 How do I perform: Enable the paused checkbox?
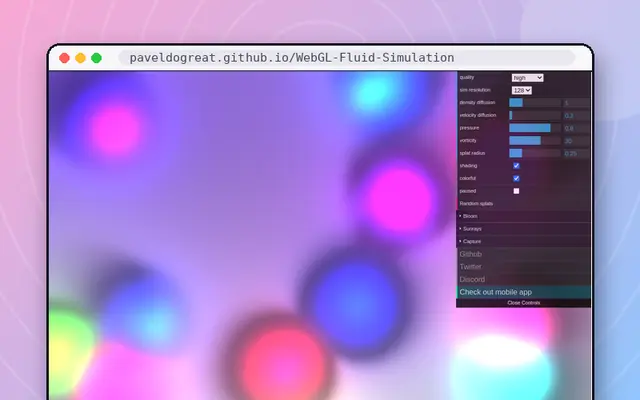[516, 191]
